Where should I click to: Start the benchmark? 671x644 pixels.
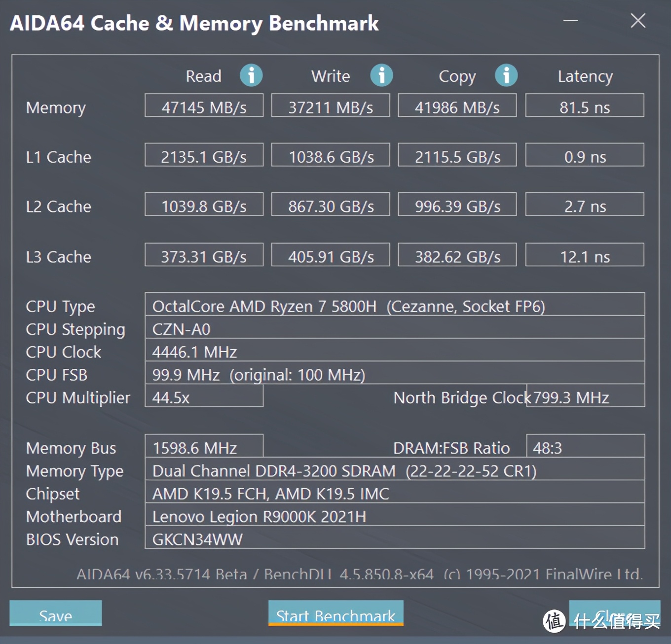(336, 613)
